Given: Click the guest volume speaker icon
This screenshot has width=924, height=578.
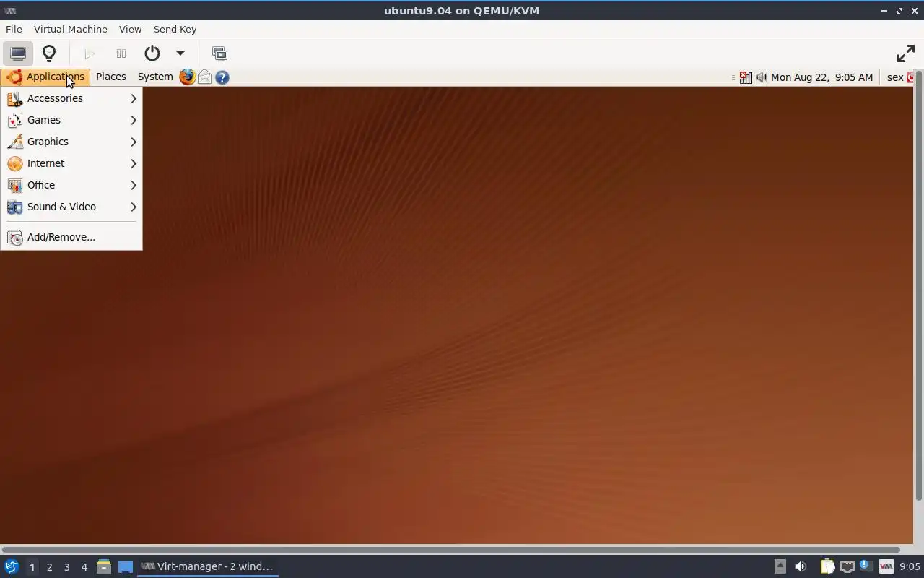Looking at the screenshot, I should (761, 77).
